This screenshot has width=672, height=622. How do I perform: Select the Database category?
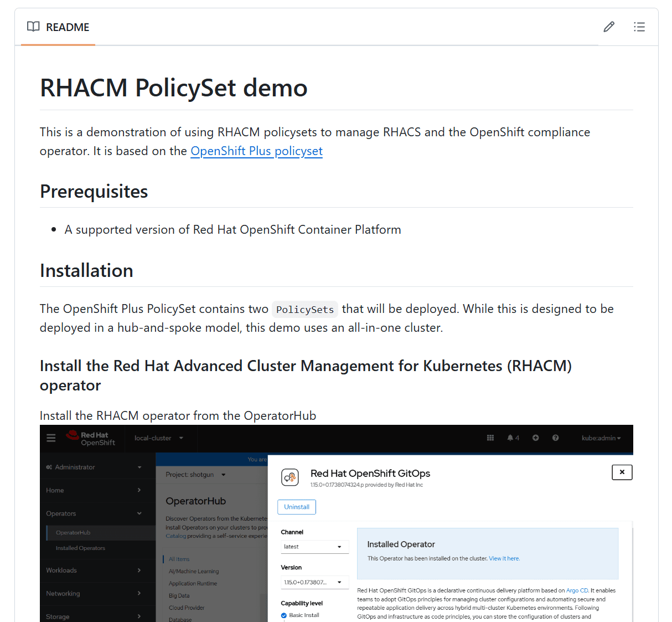click(x=180, y=619)
